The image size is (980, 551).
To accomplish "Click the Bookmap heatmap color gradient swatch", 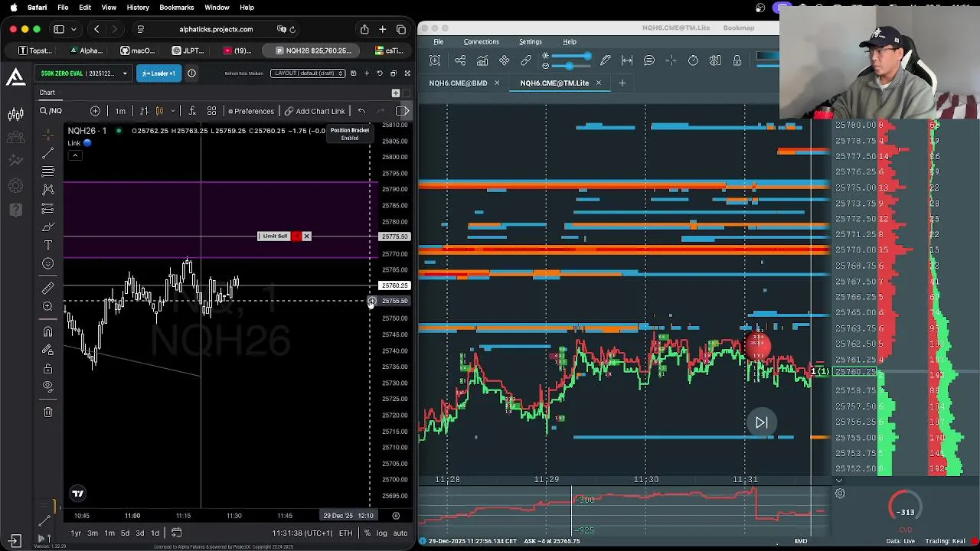I will (x=766, y=56).
